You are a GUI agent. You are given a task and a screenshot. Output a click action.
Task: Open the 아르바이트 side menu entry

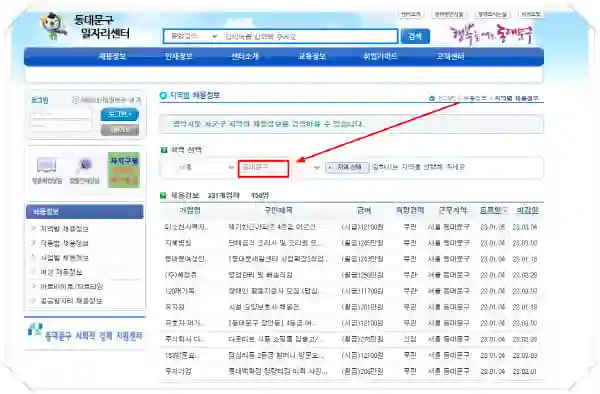coord(71,287)
